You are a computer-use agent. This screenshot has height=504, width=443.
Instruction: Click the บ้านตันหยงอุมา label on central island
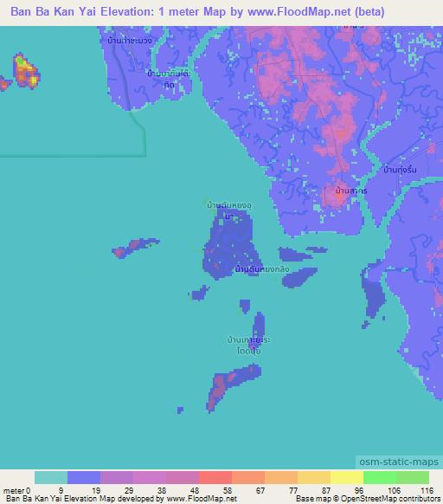[229, 210]
